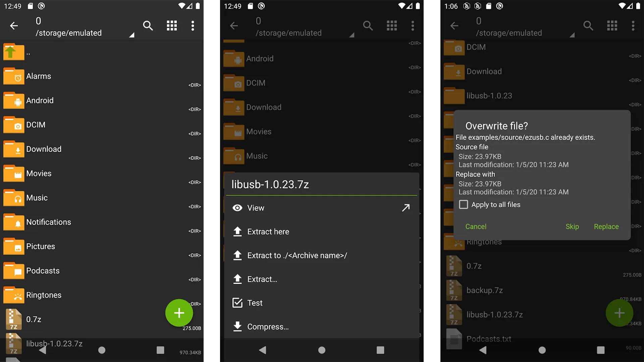Viewport: 644px width, 362px height.
Task: Tap the three-dot overflow menu icon
Action: point(193,25)
